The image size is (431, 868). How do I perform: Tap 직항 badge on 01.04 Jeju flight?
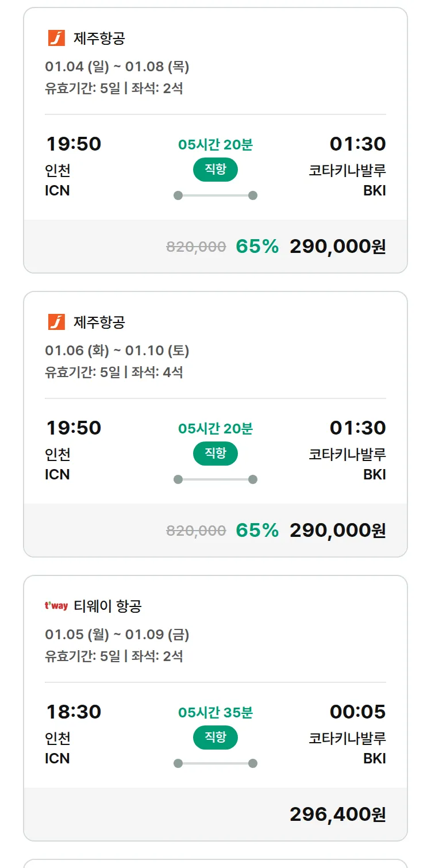[x=215, y=170]
